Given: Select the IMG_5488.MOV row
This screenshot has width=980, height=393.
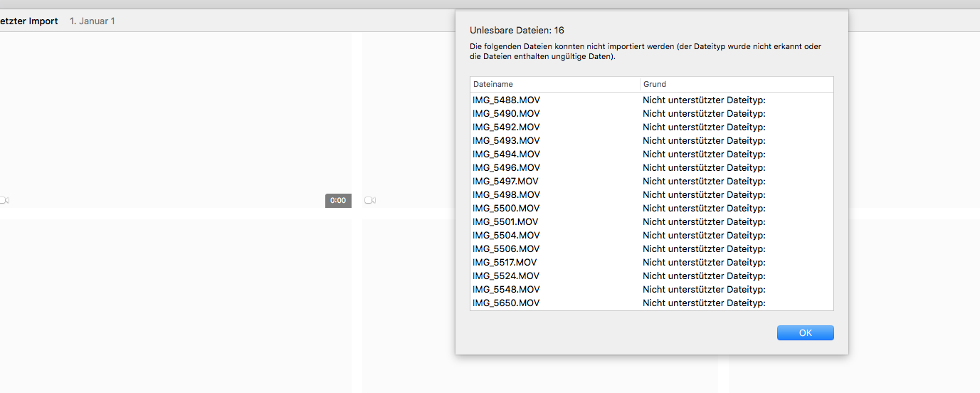Looking at the screenshot, I should pos(651,100).
